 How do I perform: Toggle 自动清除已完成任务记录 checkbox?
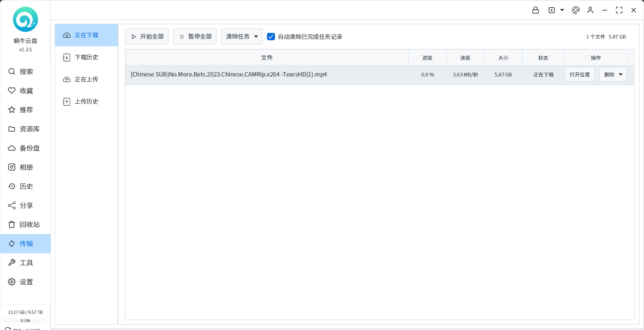271,37
